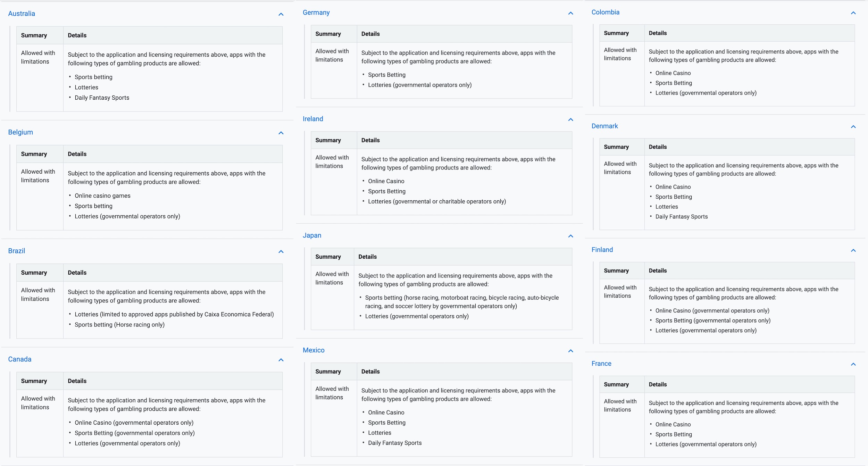Click the Brazil country heading
This screenshot has width=868, height=466.
(x=16, y=251)
